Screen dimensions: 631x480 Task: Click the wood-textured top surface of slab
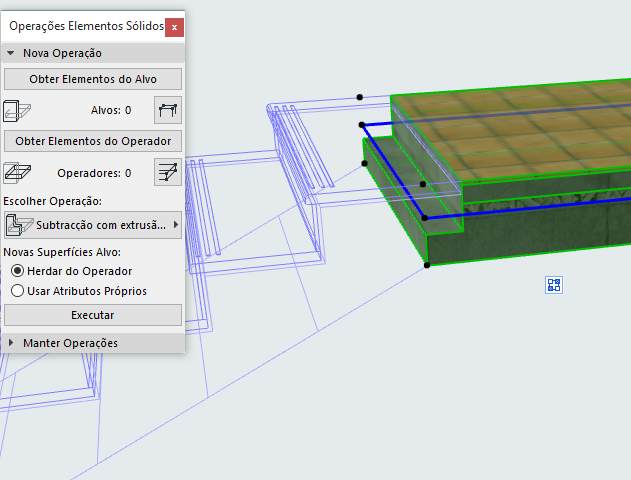(520, 140)
